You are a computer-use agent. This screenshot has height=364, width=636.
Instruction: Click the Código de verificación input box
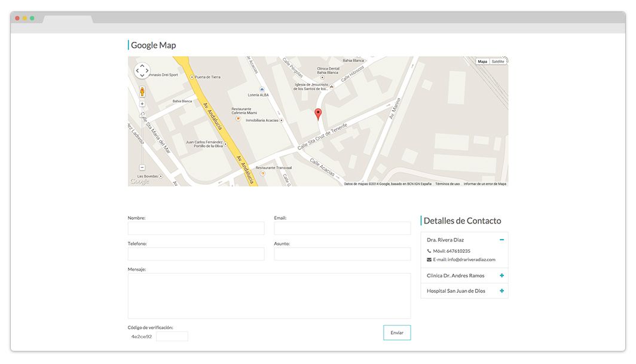click(x=172, y=337)
